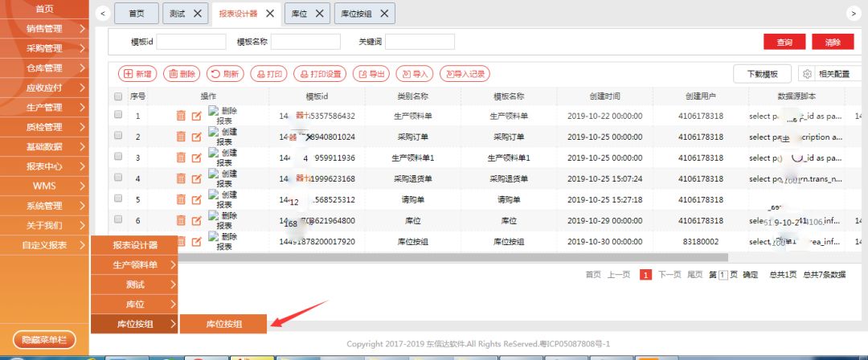Click the trash icon in row 3
Image resolution: width=868 pixels, height=360 pixels.
(181, 157)
